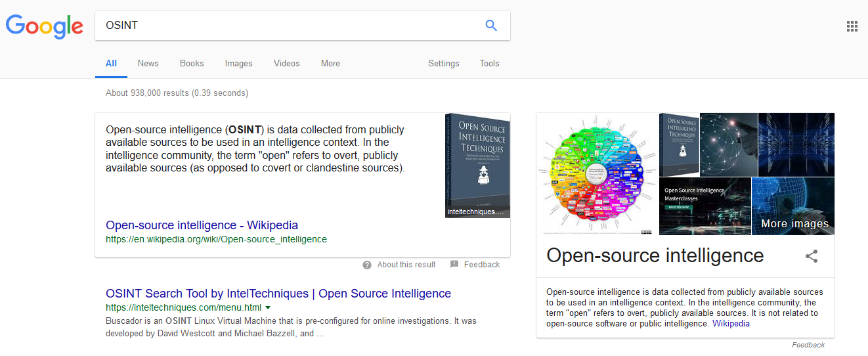Viewport: 868px width, 356px height.
Task: Click the Open-source intelligence panel heading
Action: (x=655, y=256)
